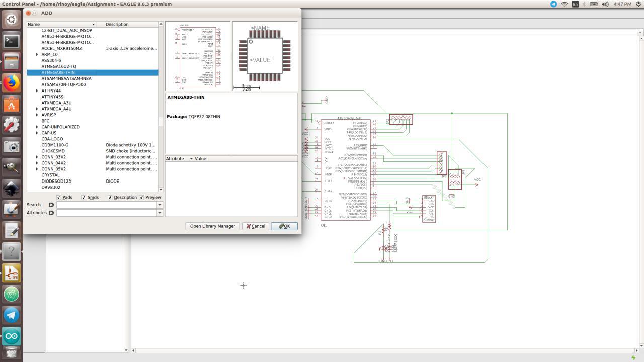Click the ATMEGA88-THIN symbol preview
644x362 pixels.
click(x=198, y=56)
